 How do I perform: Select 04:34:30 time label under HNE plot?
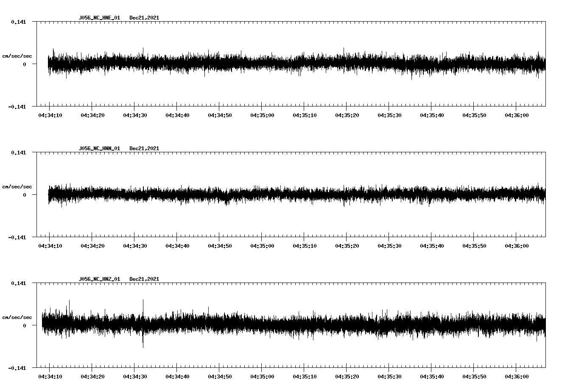[135, 115]
